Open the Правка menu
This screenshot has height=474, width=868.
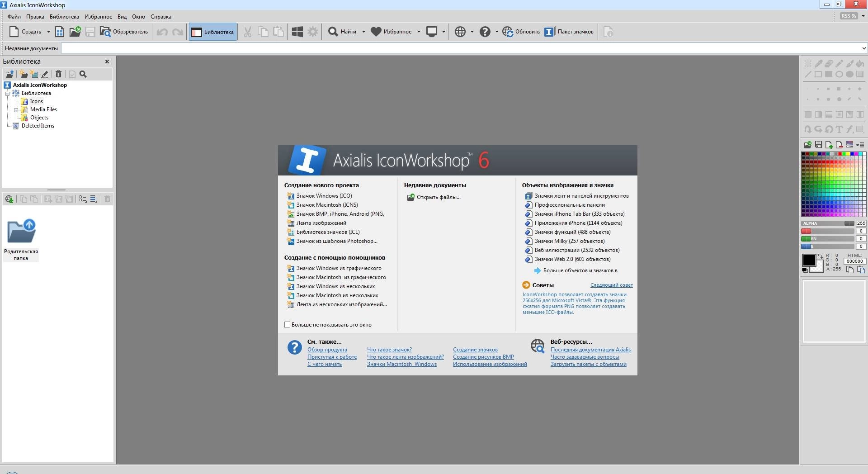[x=35, y=17]
